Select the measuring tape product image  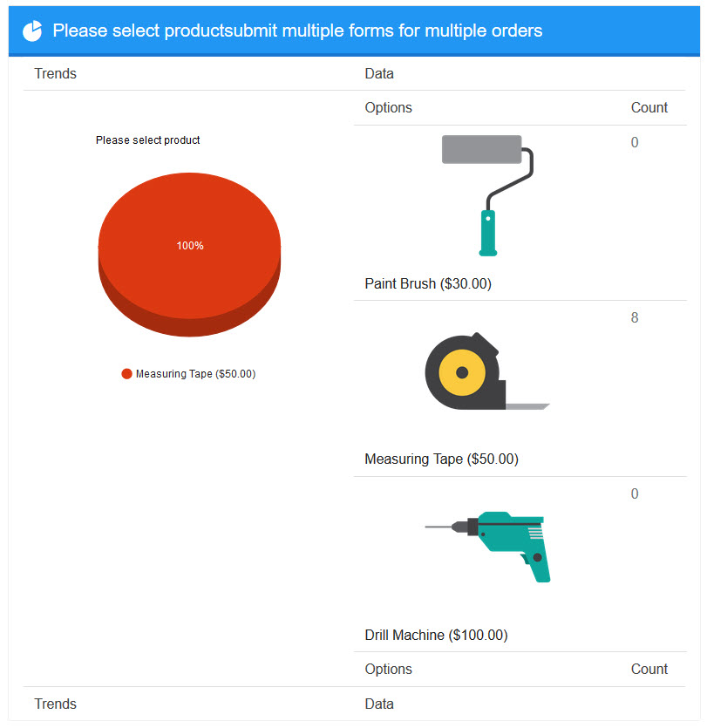[x=487, y=371]
